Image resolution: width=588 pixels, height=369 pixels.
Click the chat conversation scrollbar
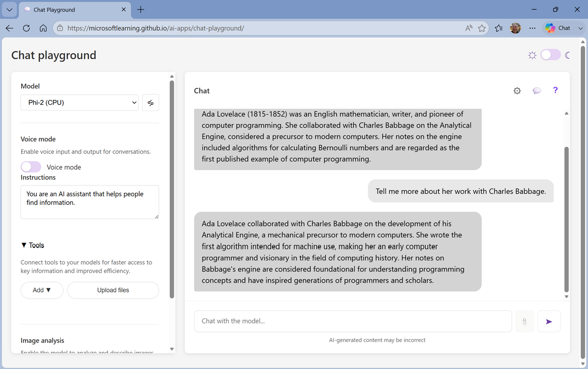[x=566, y=219]
